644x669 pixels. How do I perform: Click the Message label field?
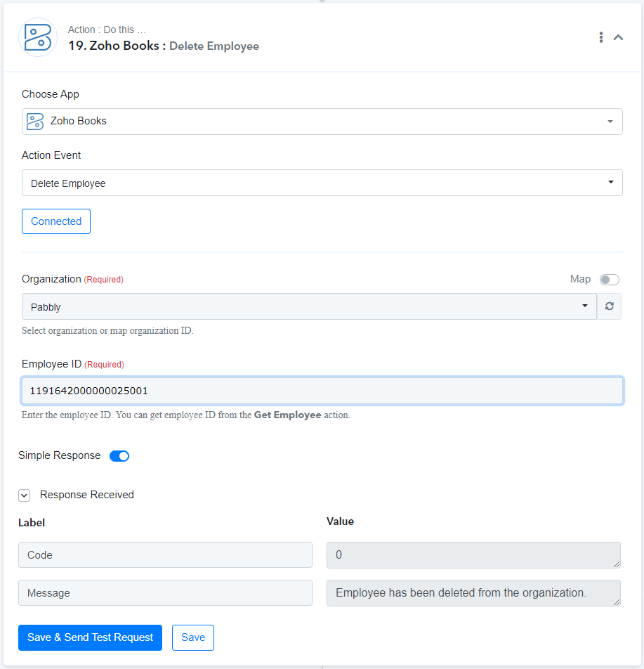(x=166, y=592)
